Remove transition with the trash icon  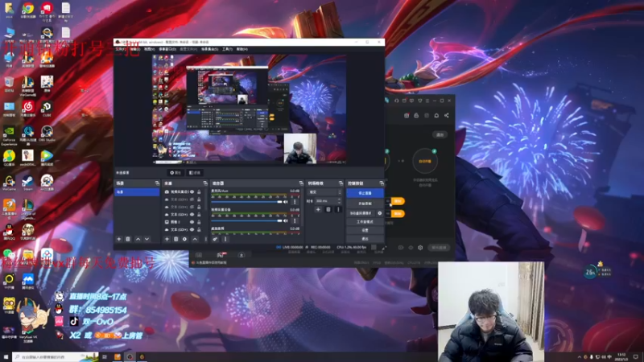click(x=328, y=209)
